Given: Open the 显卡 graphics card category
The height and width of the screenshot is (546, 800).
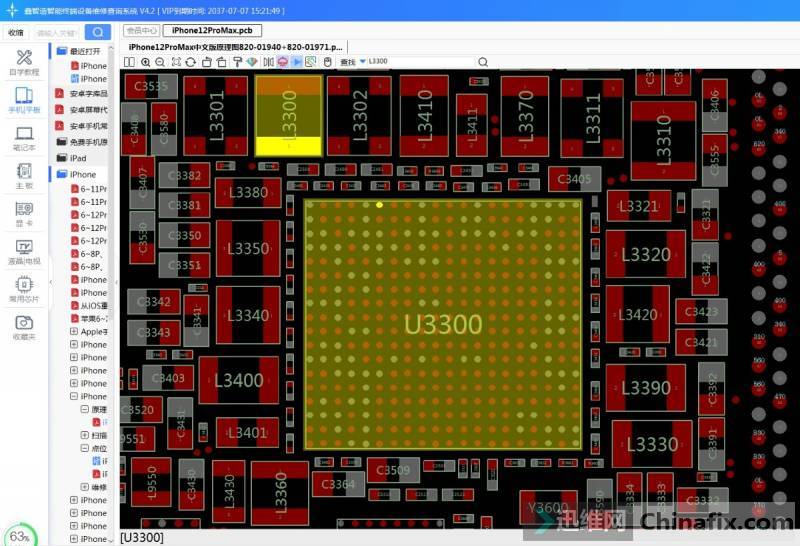Looking at the screenshot, I should pos(23,214).
